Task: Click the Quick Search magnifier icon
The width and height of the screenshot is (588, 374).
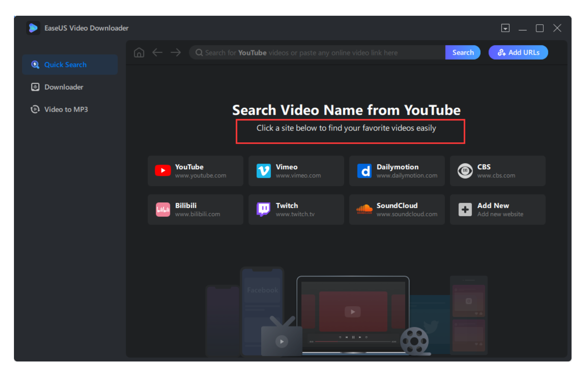Action: (x=35, y=65)
